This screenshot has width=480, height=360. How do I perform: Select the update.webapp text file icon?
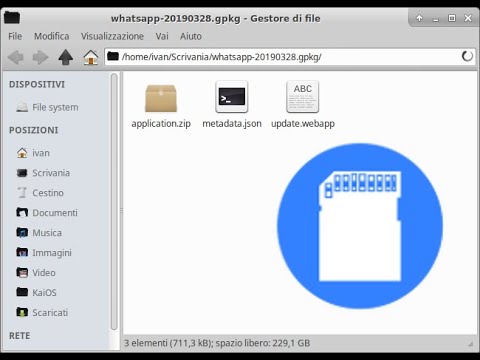coord(302,97)
